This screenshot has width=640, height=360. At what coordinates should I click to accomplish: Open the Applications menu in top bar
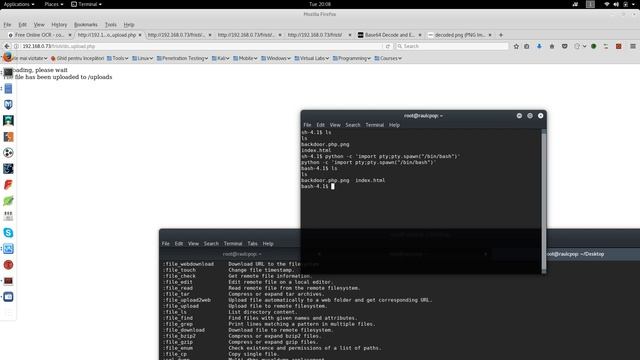[x=19, y=4]
